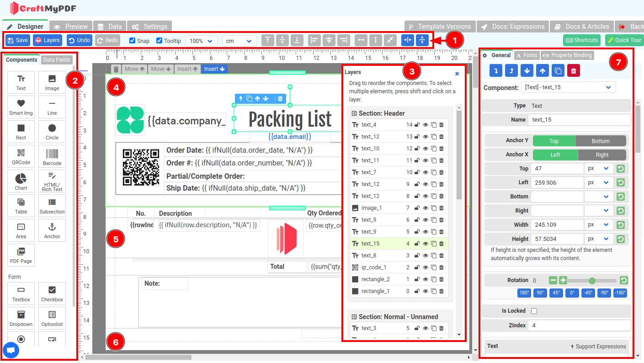Pick the Chart component icon
The image size is (644, 363).
[x=21, y=181]
